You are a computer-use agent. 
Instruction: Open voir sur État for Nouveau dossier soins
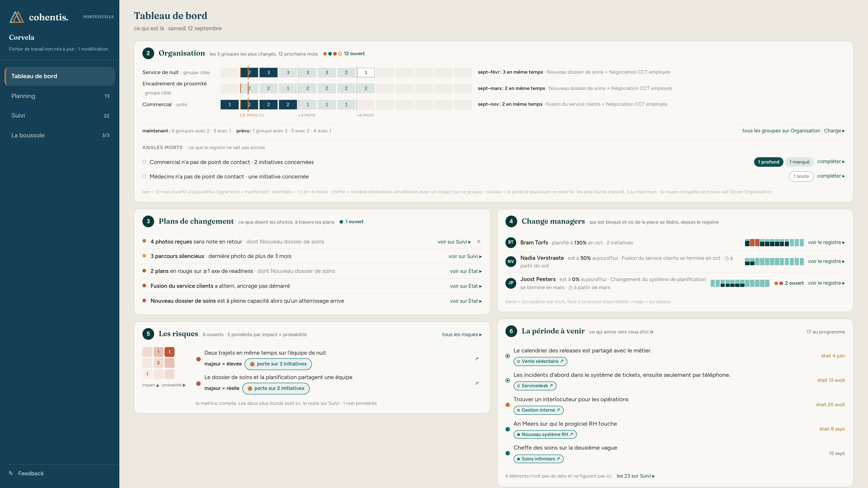click(x=466, y=301)
